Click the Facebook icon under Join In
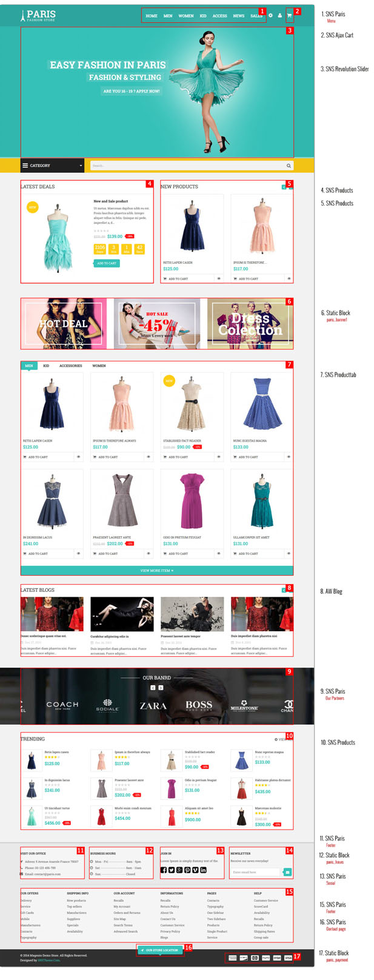The image size is (374, 980). pyautogui.click(x=164, y=870)
